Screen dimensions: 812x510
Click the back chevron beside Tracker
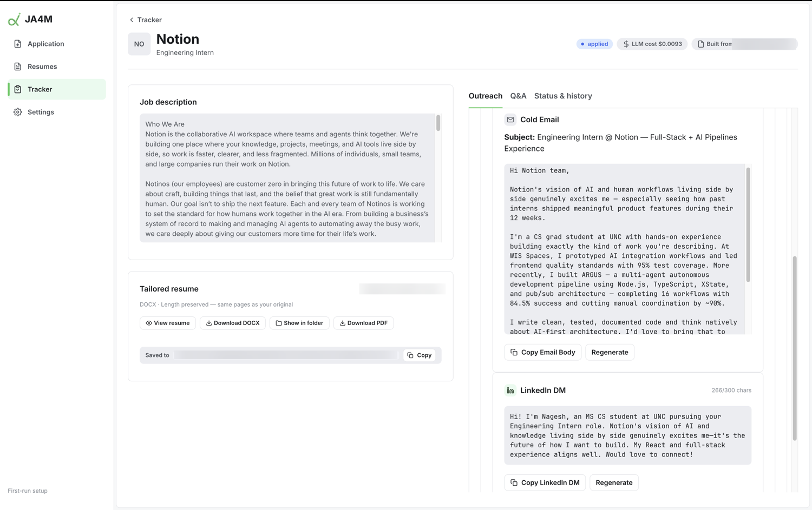coord(132,20)
